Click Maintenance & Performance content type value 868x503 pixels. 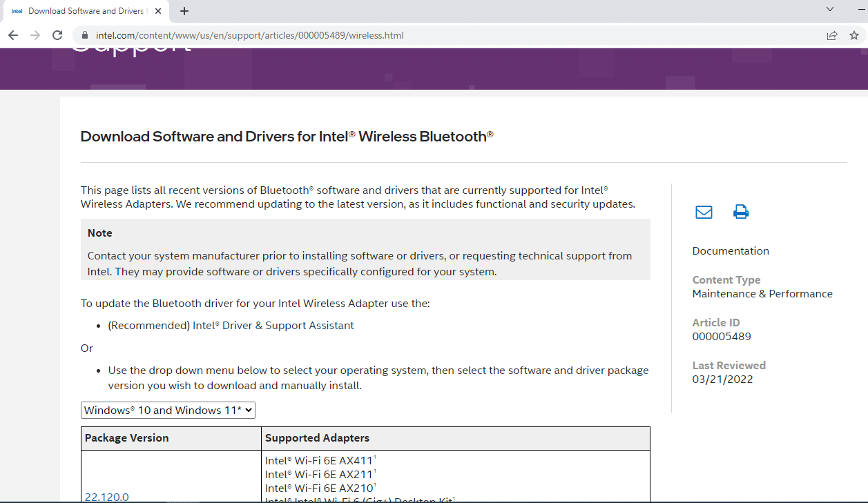[762, 294]
